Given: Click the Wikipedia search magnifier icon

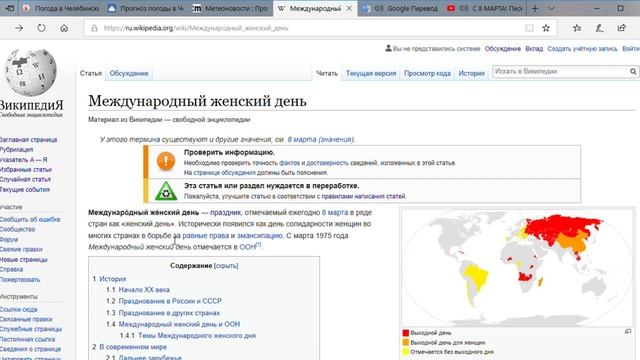Looking at the screenshot, I should 633,71.
